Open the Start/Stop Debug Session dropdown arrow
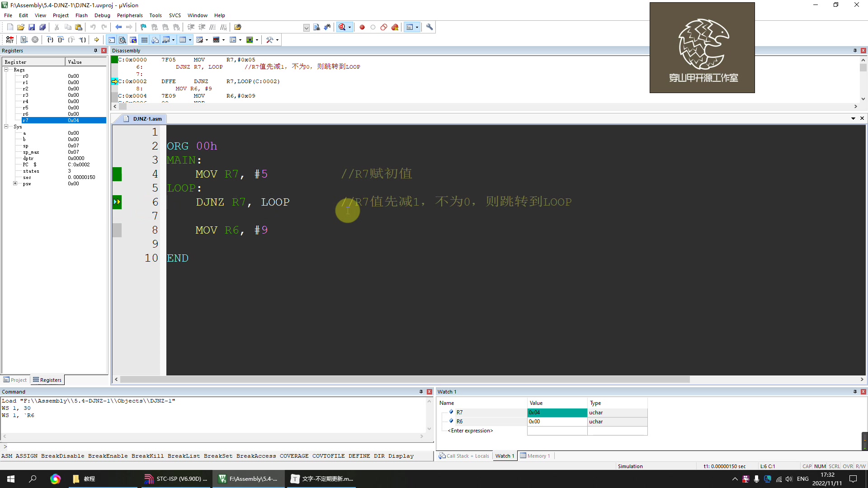 click(x=349, y=27)
